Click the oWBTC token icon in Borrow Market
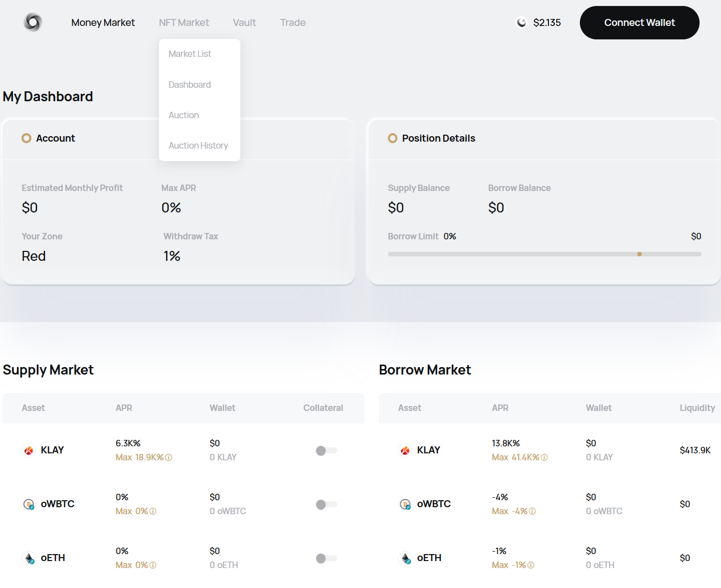This screenshot has width=721, height=588. click(x=405, y=504)
